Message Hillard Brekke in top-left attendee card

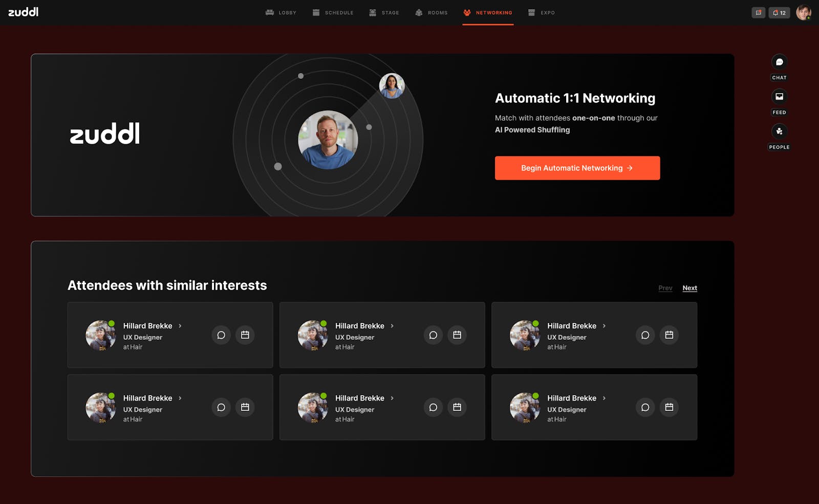click(221, 335)
